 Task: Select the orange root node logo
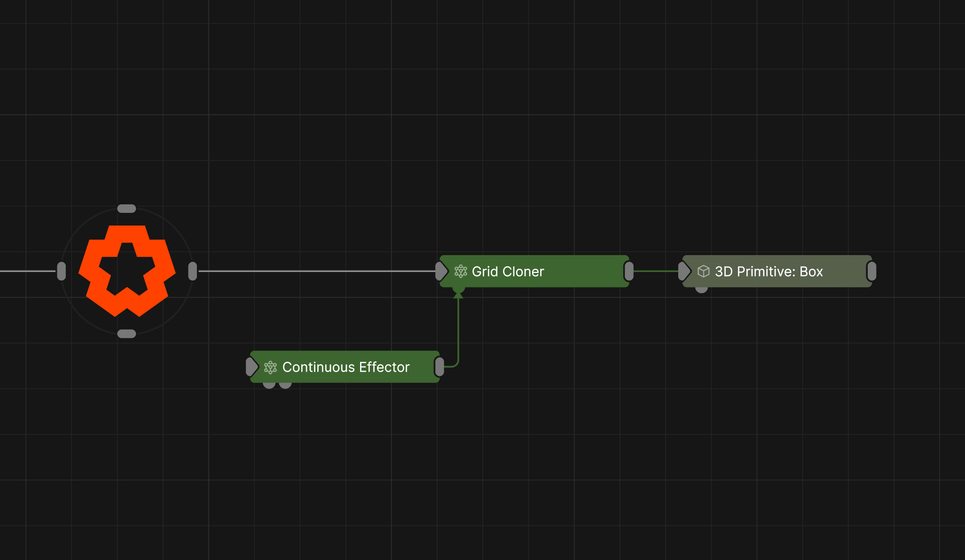pyautogui.click(x=127, y=271)
